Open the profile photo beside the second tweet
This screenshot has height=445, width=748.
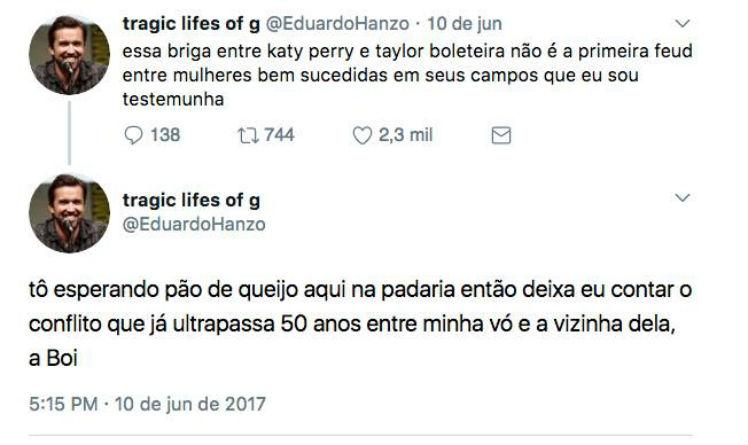[x=68, y=214]
